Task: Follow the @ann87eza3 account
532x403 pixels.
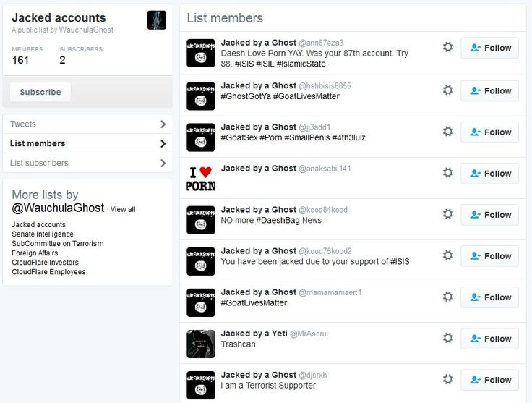Action: pyautogui.click(x=489, y=48)
